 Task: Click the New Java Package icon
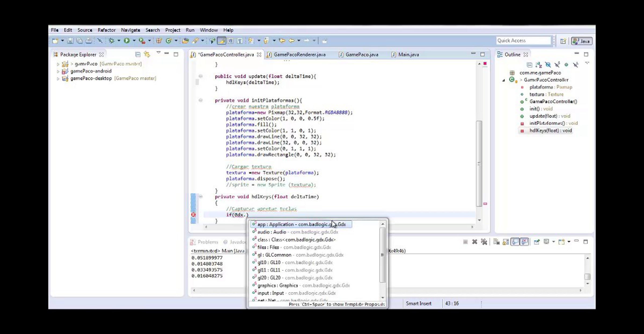point(159,41)
